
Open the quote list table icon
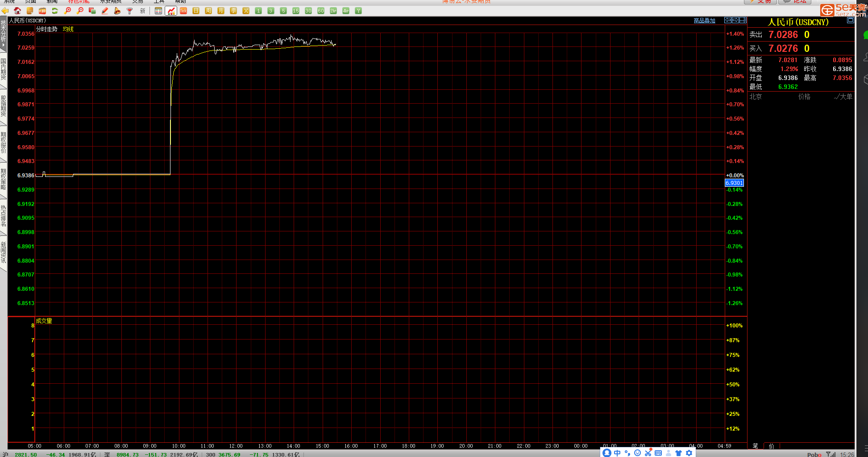158,11
